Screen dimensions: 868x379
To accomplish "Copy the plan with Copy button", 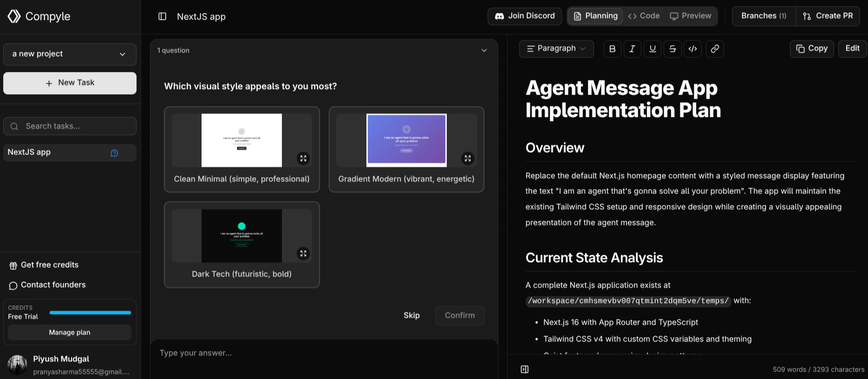I will pyautogui.click(x=812, y=49).
